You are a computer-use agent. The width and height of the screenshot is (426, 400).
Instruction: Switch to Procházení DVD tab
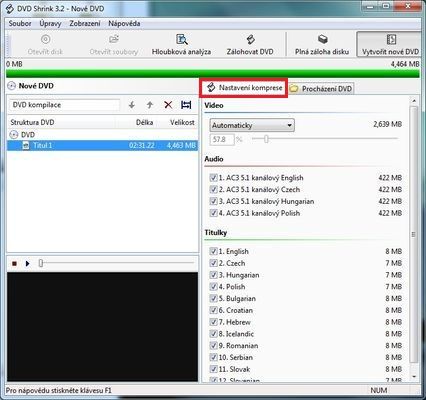point(321,89)
